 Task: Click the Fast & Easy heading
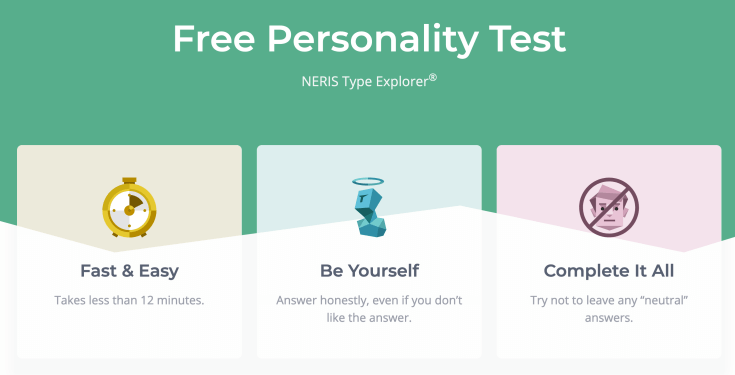(129, 271)
